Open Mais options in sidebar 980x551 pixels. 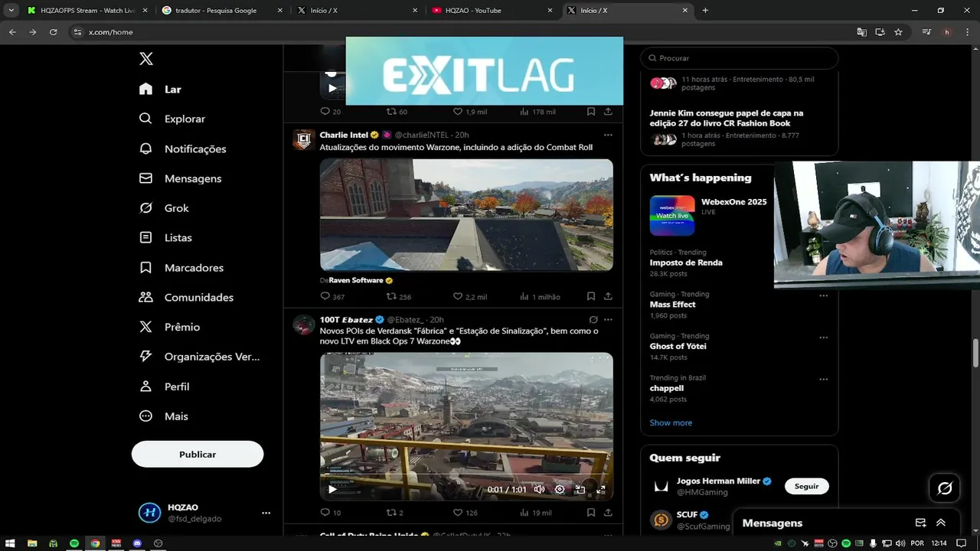[163, 416]
